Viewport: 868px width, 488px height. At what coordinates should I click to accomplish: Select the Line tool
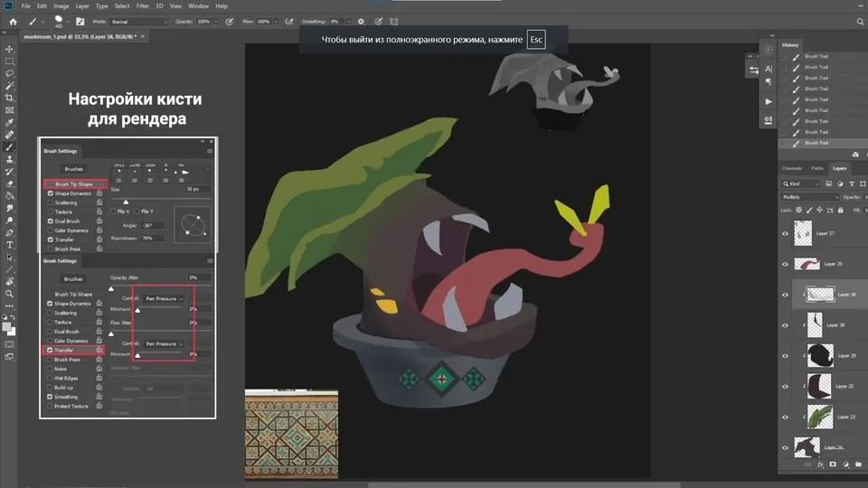pyautogui.click(x=9, y=269)
